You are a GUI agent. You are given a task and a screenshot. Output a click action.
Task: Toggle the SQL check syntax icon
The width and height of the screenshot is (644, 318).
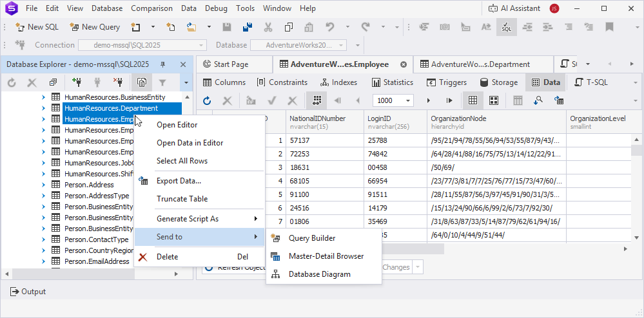coord(507,27)
